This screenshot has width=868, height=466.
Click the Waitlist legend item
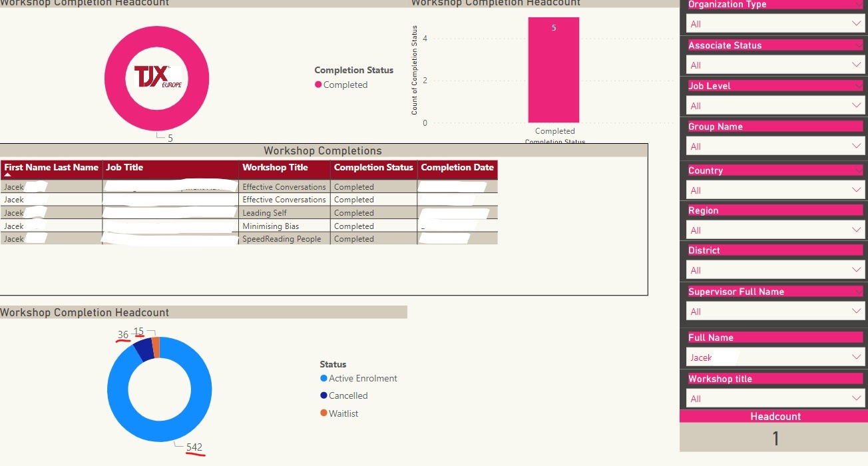point(339,413)
